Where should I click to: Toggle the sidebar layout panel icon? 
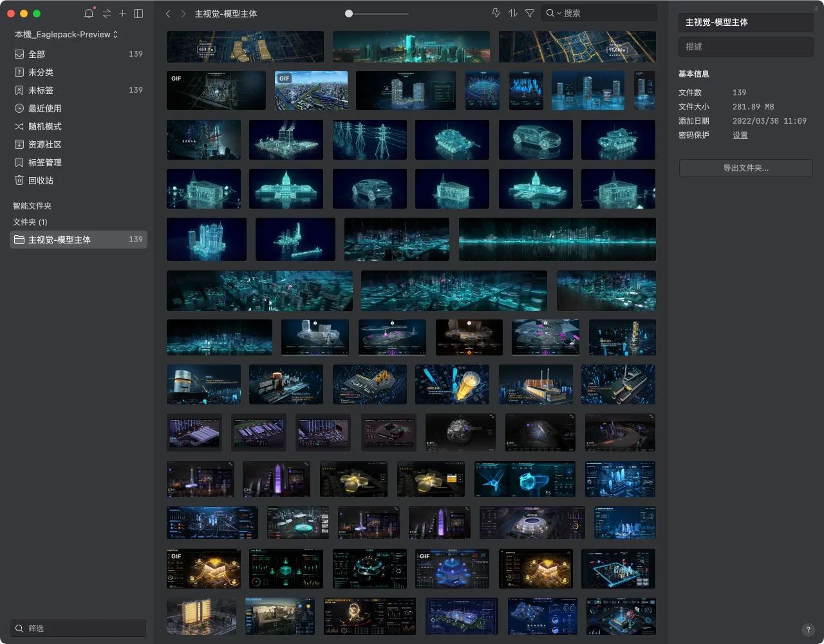(x=138, y=14)
